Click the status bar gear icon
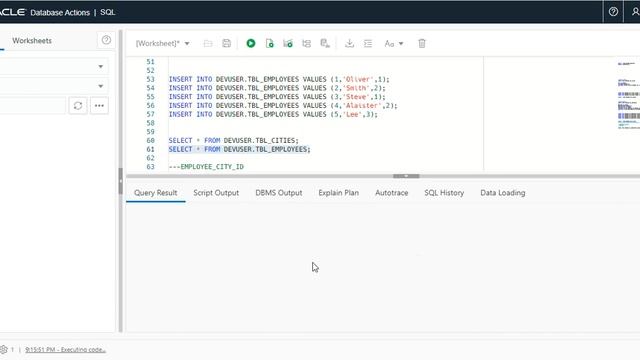The height and width of the screenshot is (360, 640). 4,349
